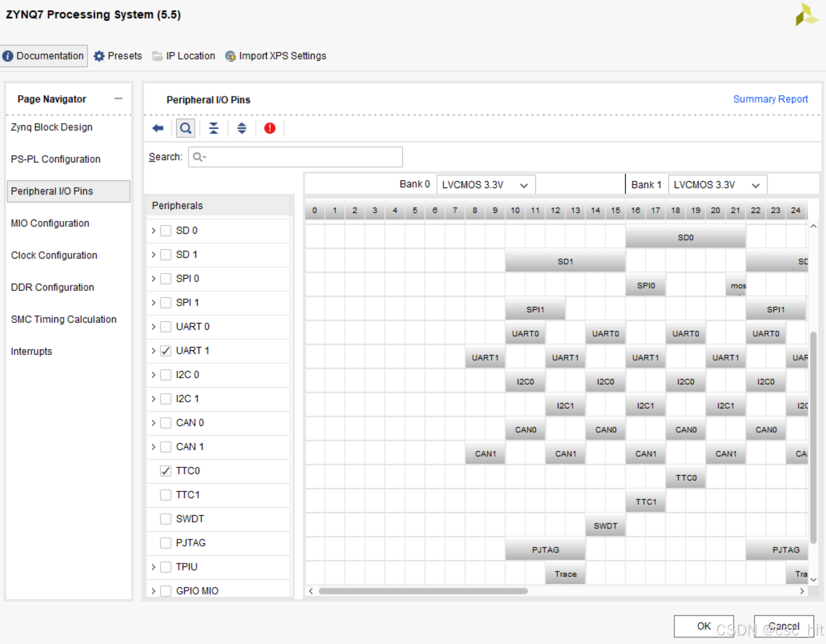Open the PS-PL Configuration page
This screenshot has width=826, height=644.
tap(56, 159)
